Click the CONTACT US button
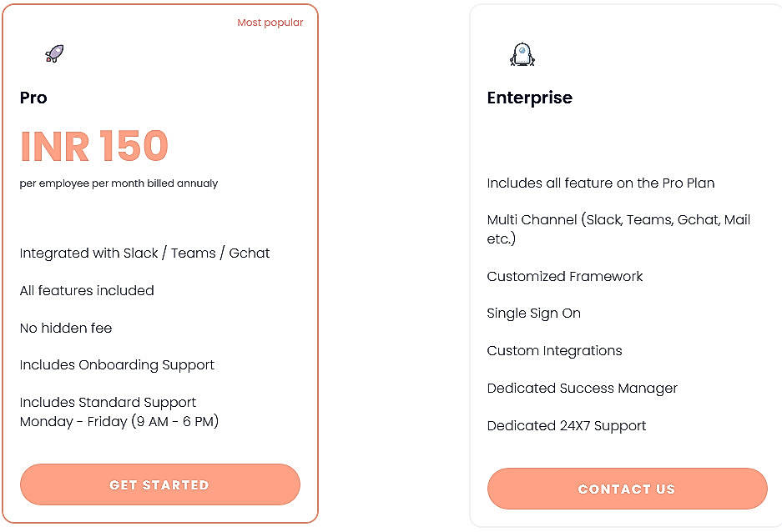The image size is (782, 532). [x=627, y=489]
